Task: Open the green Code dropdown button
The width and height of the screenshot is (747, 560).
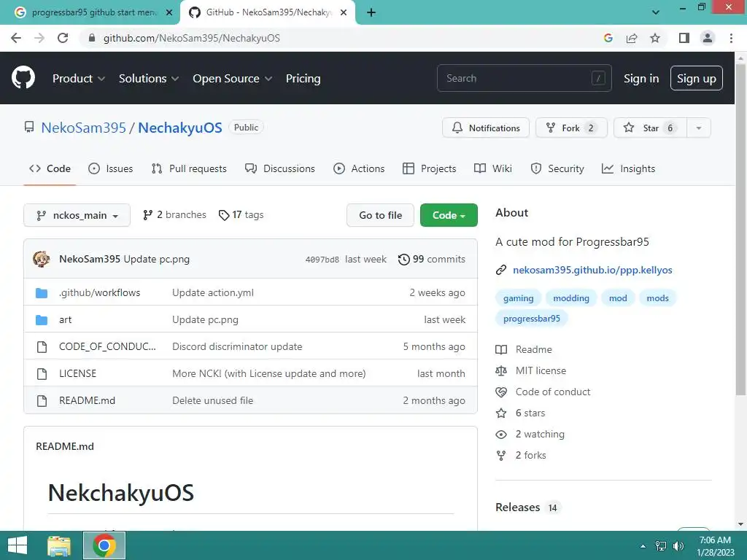Action: pyautogui.click(x=449, y=215)
